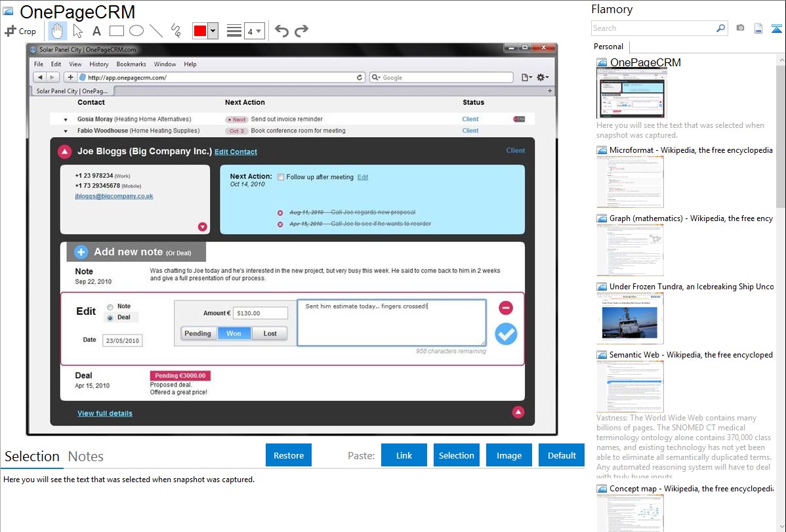
Task: Click the Amount € input field
Action: 260,314
